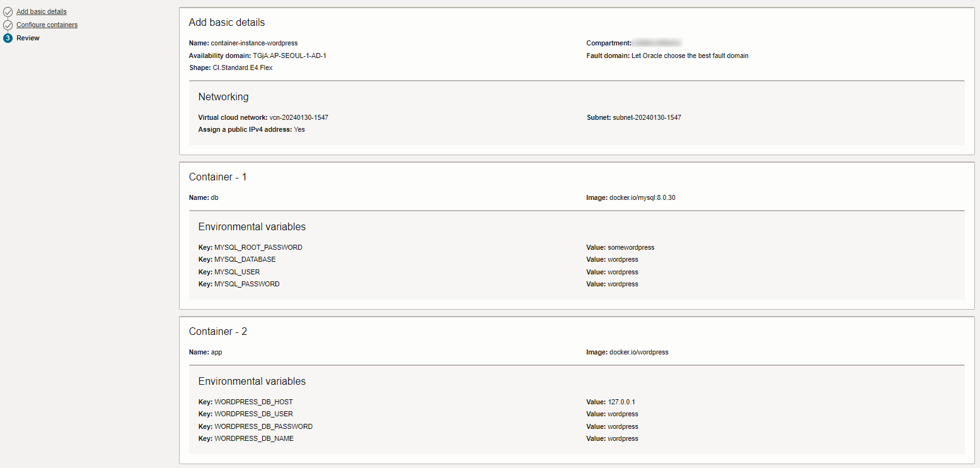Image resolution: width=980 pixels, height=468 pixels.
Task: Click the subnet-20240130-1547 subnet value
Action: coord(647,118)
